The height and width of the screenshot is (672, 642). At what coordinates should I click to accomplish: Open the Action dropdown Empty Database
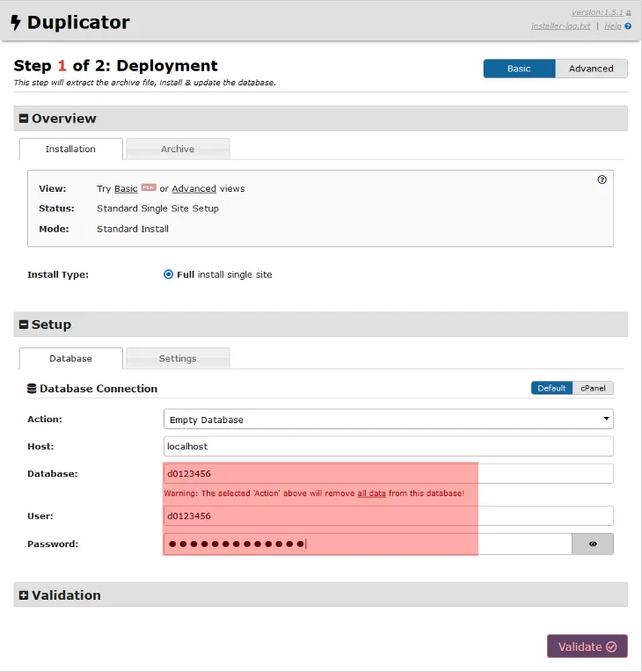coord(389,420)
